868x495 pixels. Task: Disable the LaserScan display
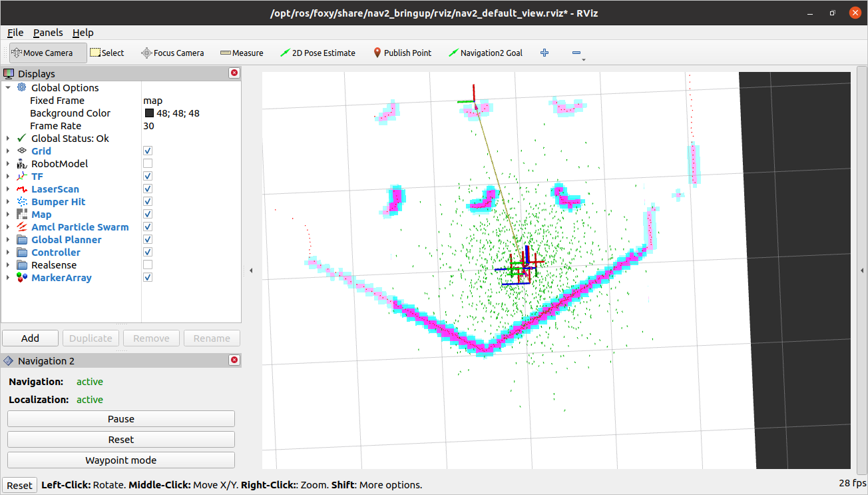point(147,189)
